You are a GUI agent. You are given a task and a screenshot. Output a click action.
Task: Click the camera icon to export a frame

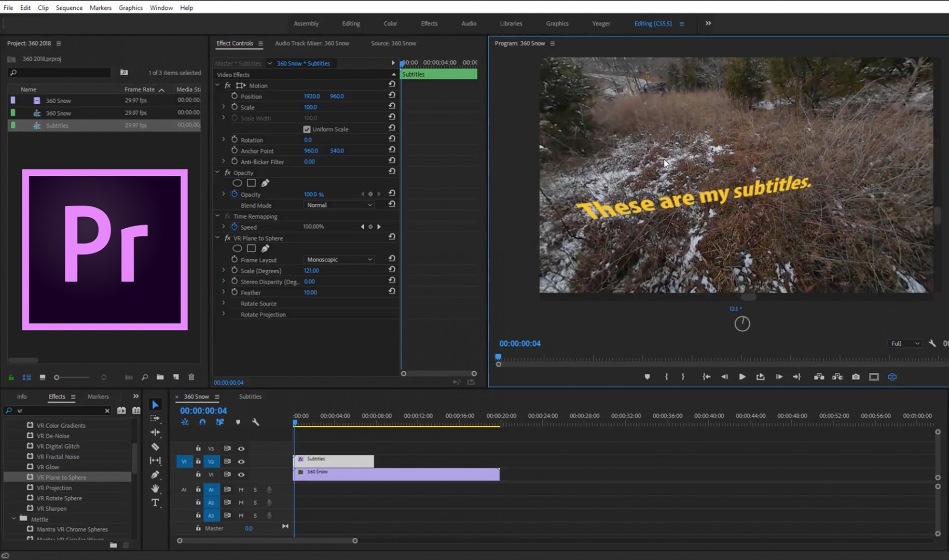[x=856, y=377]
